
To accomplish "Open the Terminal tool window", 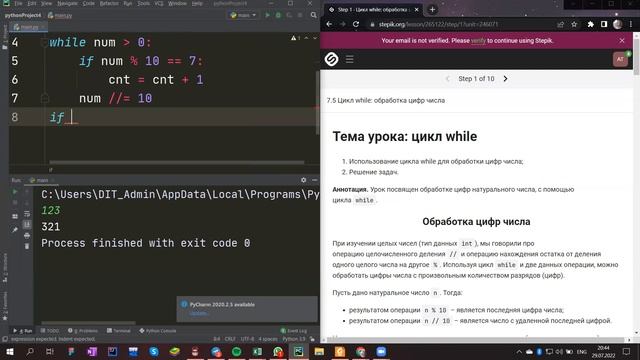I will tap(118, 331).
